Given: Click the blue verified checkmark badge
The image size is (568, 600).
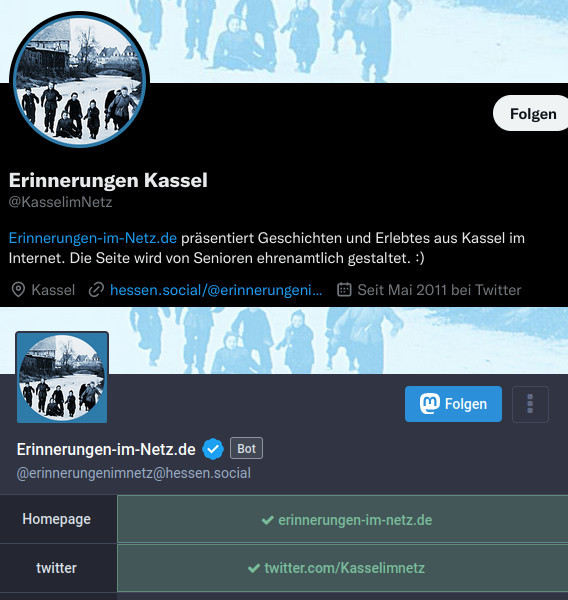Looking at the screenshot, I should click(x=213, y=449).
